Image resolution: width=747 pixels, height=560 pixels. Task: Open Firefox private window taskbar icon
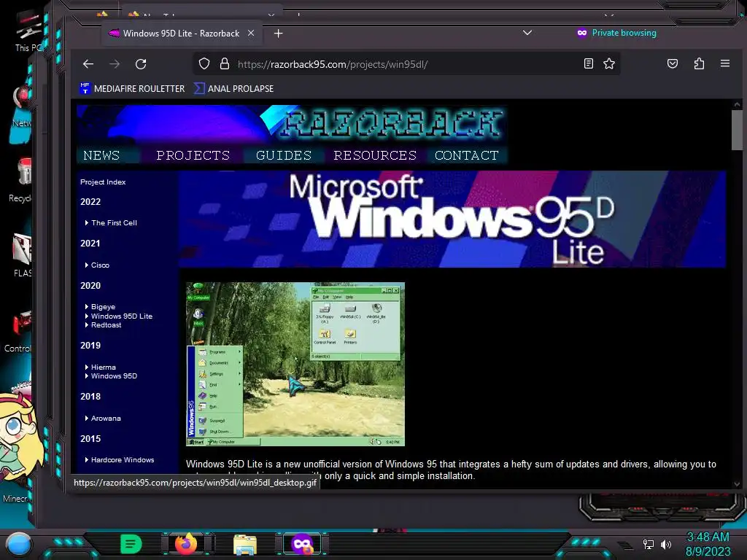coord(302,544)
